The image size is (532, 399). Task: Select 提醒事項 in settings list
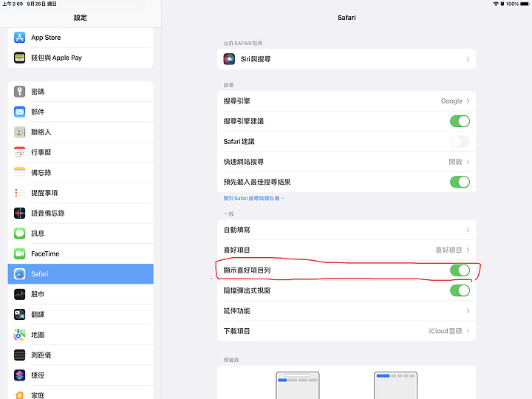click(x=81, y=193)
